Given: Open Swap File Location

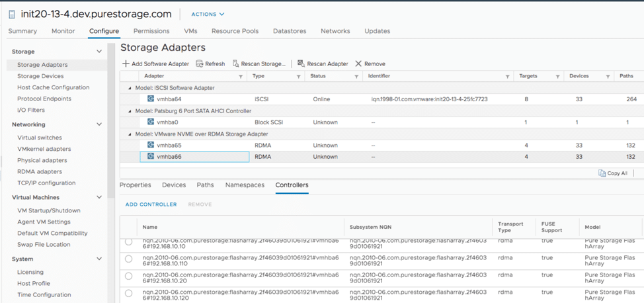Looking at the screenshot, I should pos(44,244).
